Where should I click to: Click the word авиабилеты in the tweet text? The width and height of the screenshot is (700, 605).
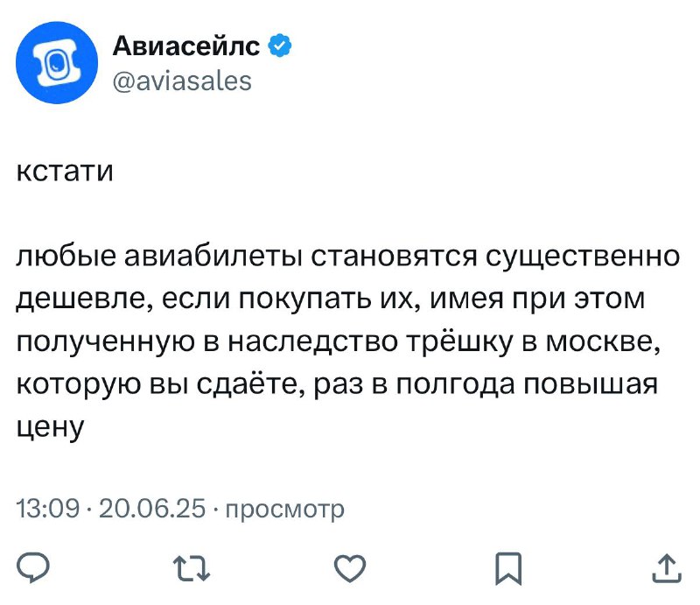[213, 257]
